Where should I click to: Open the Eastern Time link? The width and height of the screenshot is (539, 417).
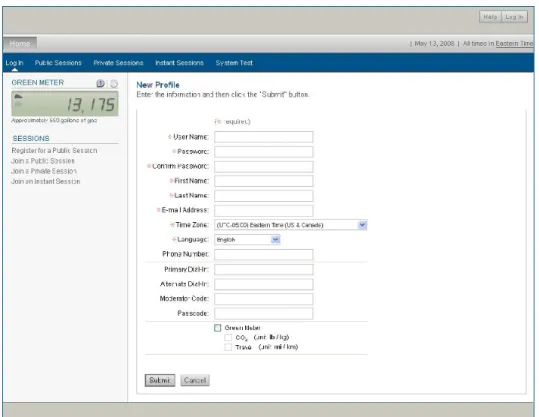pos(514,44)
